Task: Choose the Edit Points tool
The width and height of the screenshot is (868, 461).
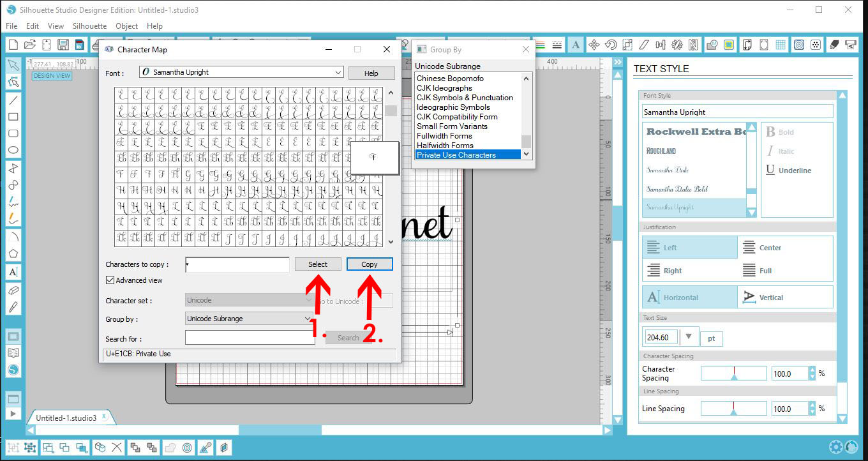Action: click(x=13, y=82)
